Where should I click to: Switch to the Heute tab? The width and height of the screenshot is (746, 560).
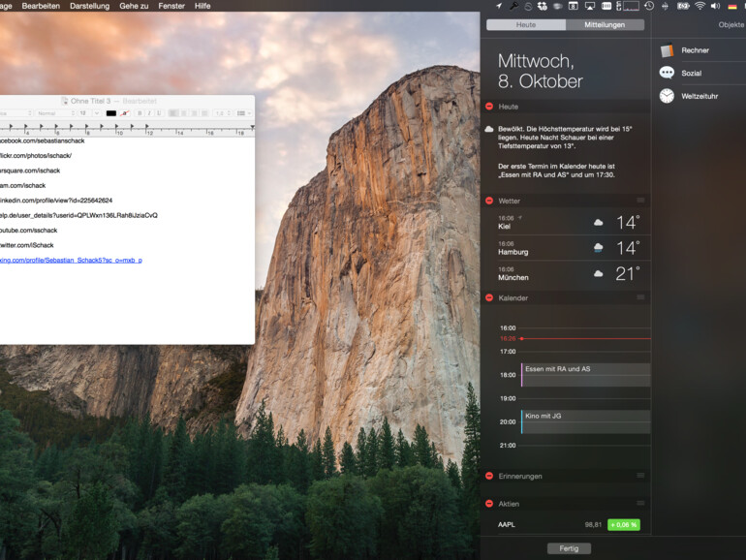coord(526,25)
